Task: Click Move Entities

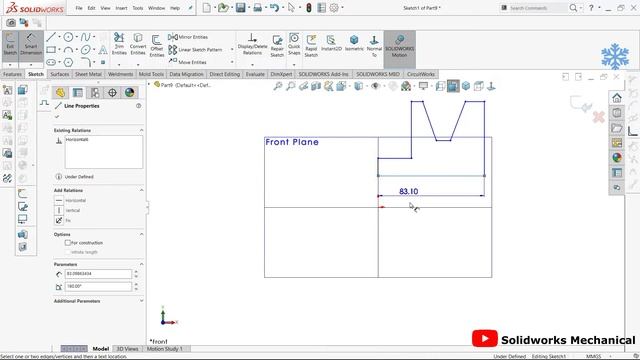Action: point(187,62)
